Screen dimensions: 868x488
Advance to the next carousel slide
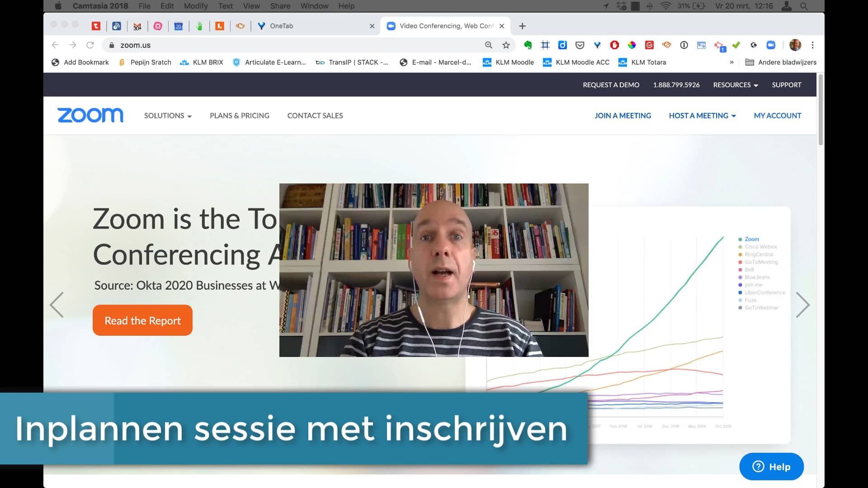[x=802, y=305]
